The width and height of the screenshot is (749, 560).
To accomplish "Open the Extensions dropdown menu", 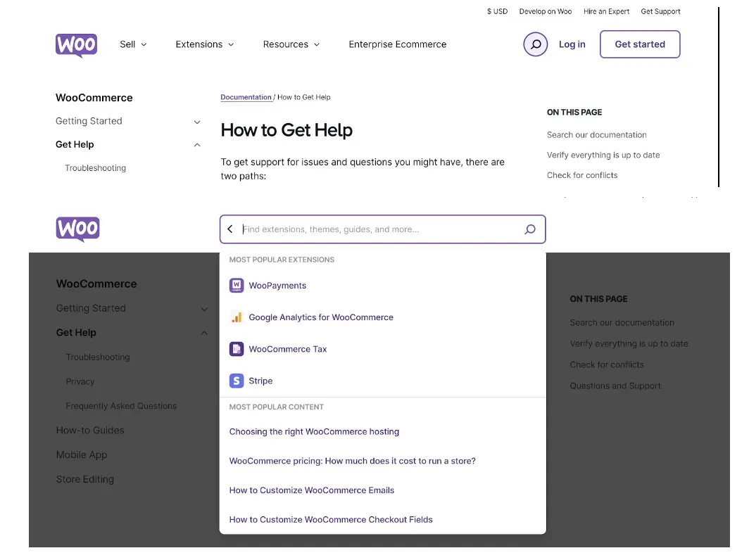I will coord(204,44).
